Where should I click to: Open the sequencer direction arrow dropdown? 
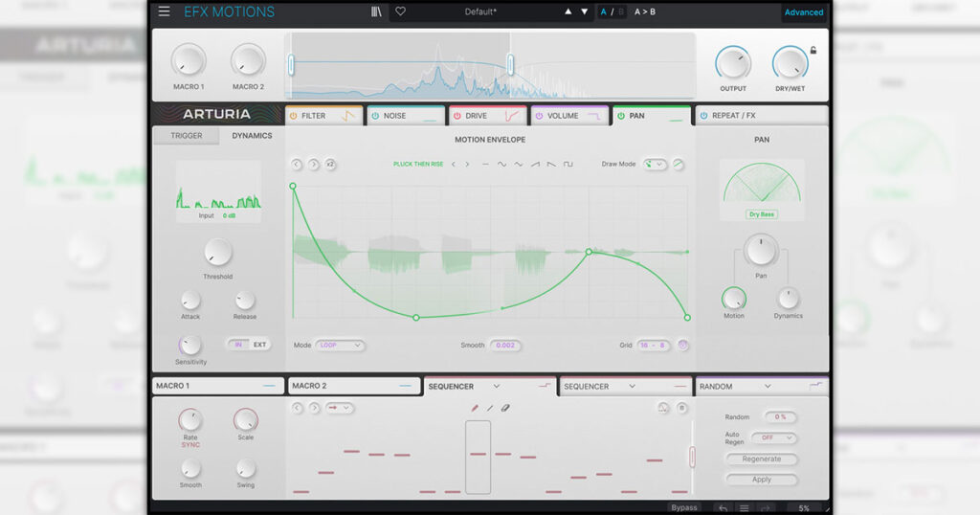tap(340, 408)
